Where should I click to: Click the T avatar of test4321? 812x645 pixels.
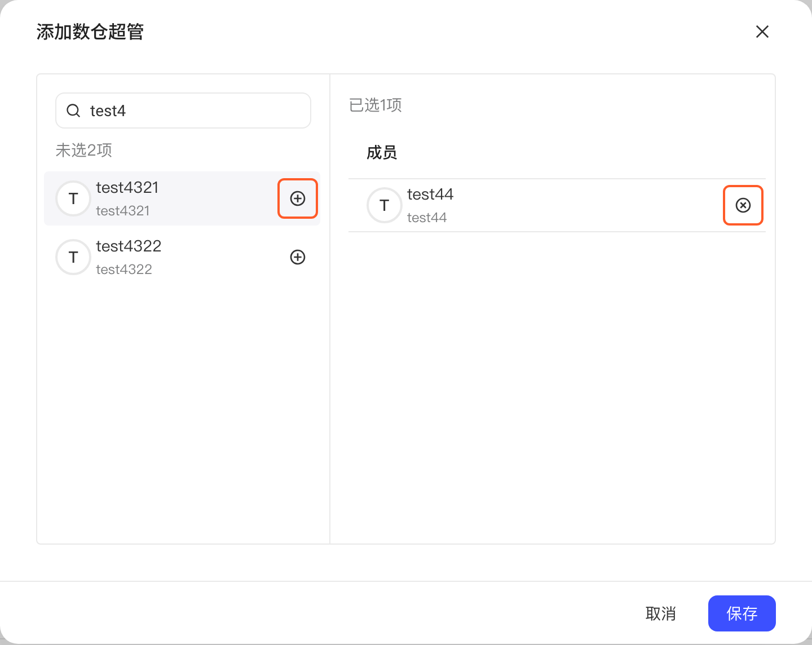pyautogui.click(x=73, y=198)
